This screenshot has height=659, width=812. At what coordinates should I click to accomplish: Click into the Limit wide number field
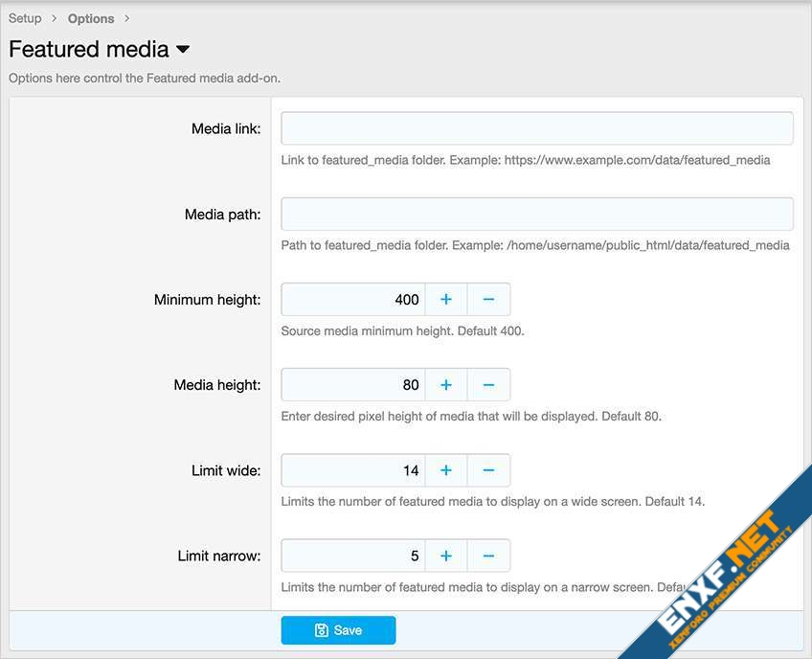353,470
